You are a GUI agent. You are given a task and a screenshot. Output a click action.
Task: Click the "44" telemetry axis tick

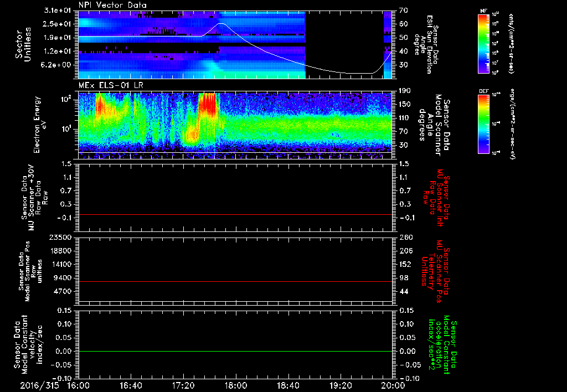coord(404,291)
